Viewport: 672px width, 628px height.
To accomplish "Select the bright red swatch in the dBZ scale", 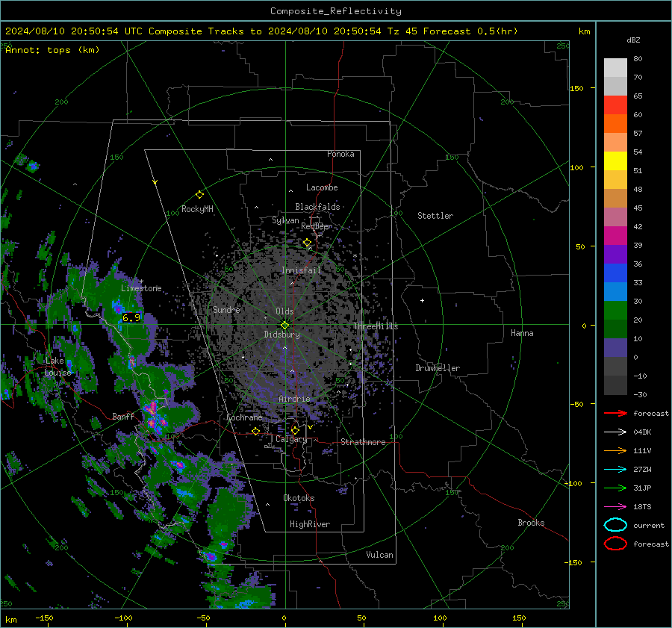I will (x=615, y=105).
